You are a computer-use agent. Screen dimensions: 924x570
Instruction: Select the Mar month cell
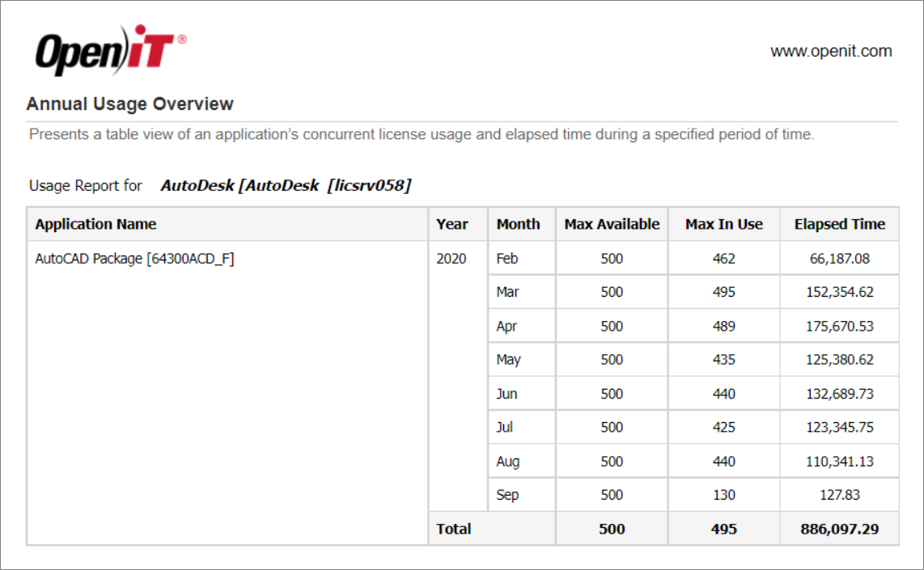(x=522, y=292)
